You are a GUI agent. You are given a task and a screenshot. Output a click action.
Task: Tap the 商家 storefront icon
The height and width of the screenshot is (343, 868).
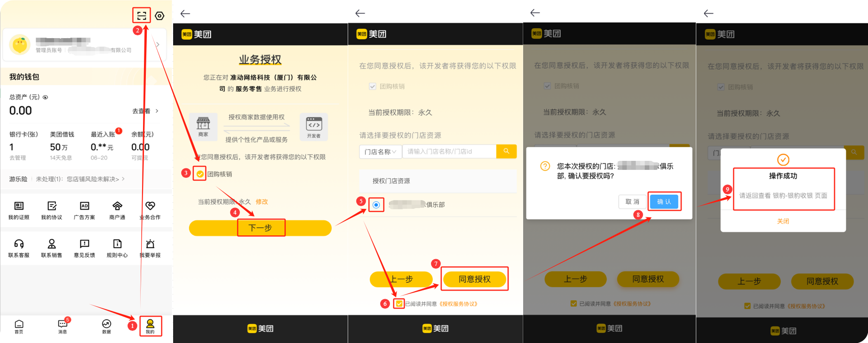pyautogui.click(x=203, y=126)
